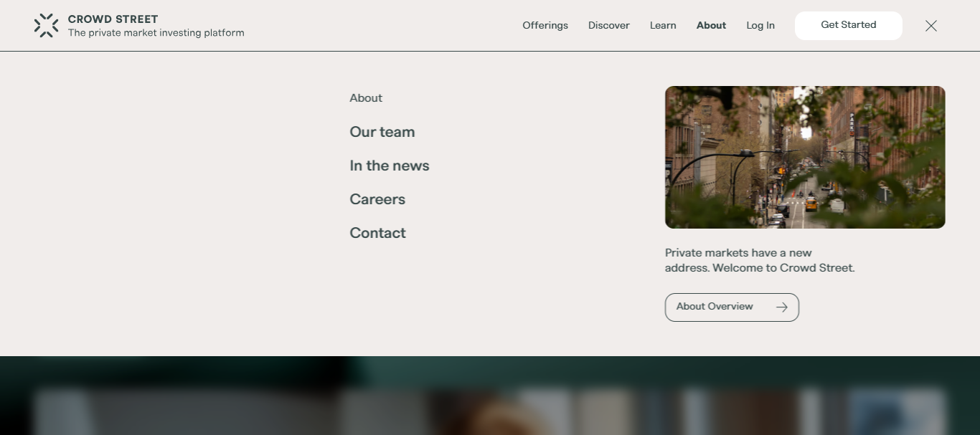Click 'The private market investing platform' tagline
Viewport: 980px width, 435px height.
156,33
